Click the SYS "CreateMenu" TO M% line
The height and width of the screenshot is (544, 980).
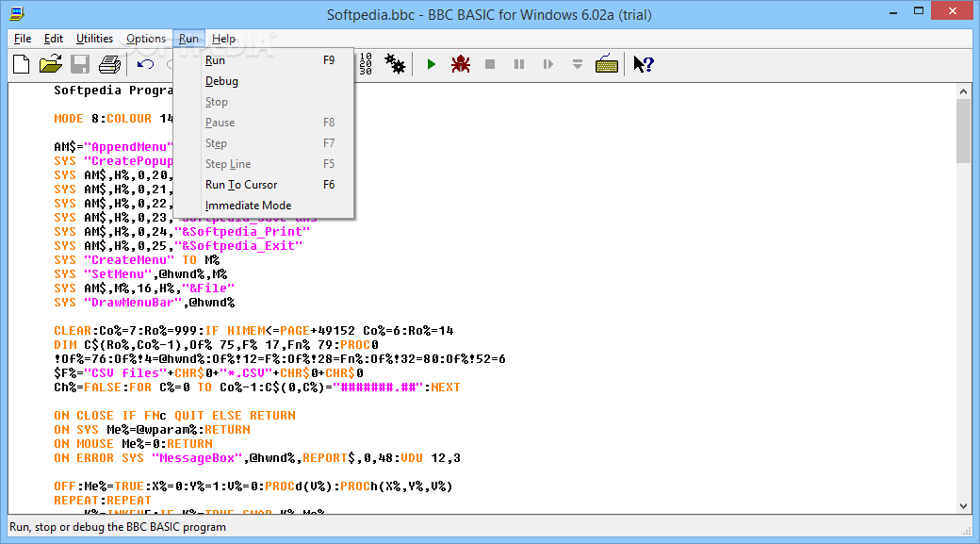tap(137, 260)
